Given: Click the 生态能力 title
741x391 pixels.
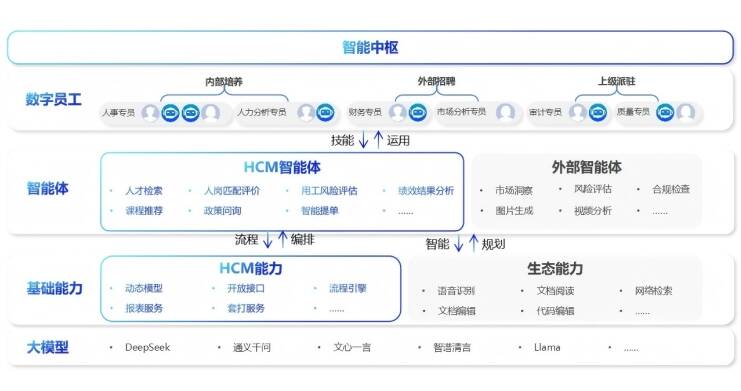Looking at the screenshot, I should pyautogui.click(x=555, y=269).
